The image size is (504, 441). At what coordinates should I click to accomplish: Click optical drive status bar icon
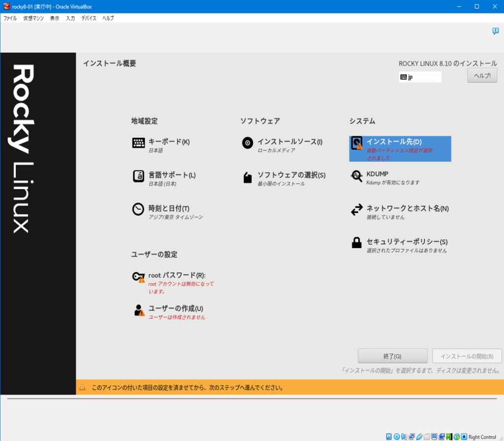point(397,437)
